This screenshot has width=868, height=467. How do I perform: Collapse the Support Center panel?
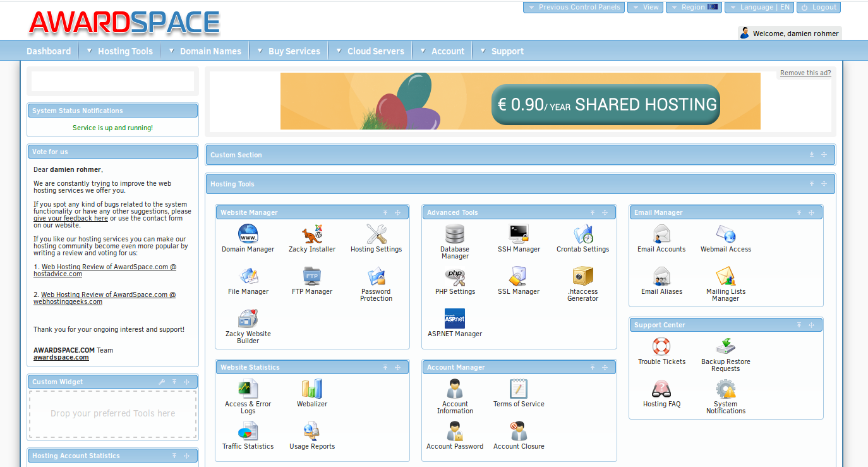pos(799,325)
